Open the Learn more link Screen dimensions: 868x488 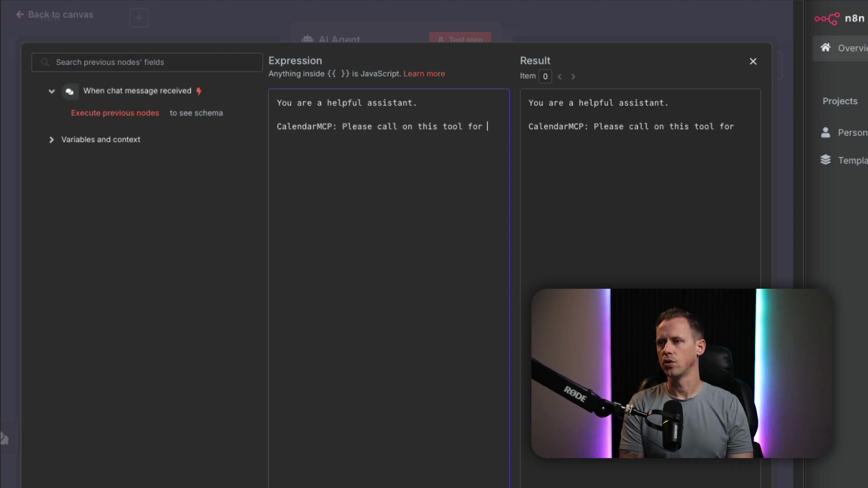(x=424, y=74)
